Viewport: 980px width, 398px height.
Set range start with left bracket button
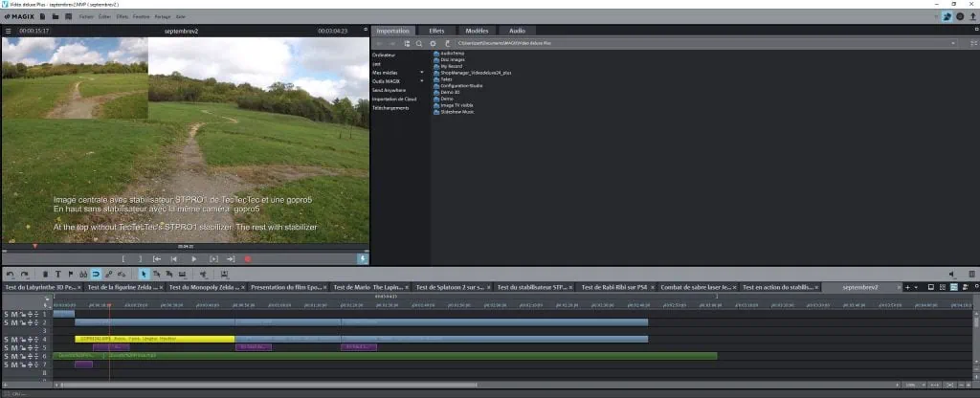pos(123,258)
